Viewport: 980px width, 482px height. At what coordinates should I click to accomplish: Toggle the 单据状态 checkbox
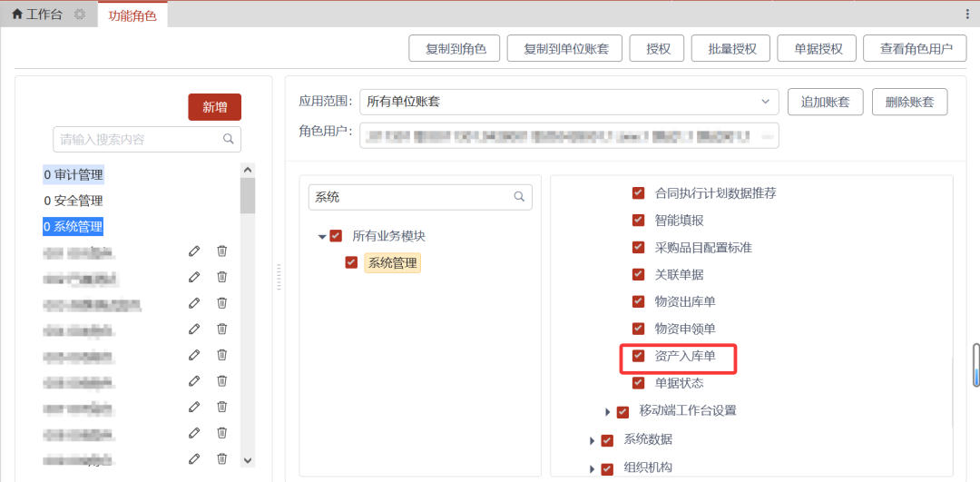coord(638,382)
